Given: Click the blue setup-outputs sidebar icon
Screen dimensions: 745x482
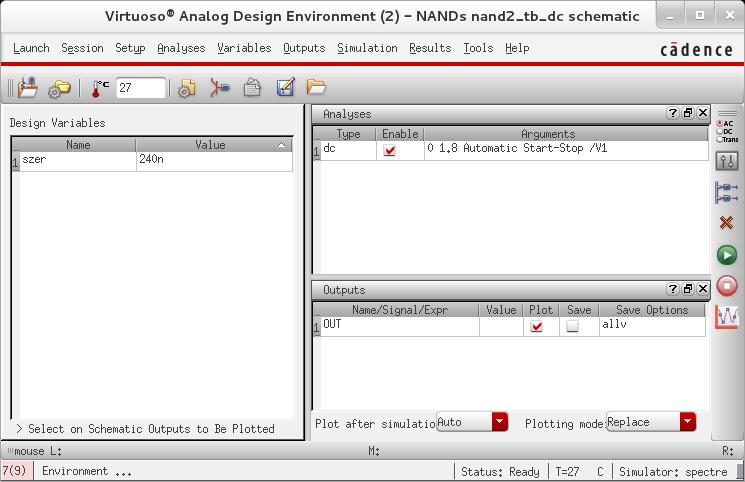Looking at the screenshot, I should tap(726, 193).
